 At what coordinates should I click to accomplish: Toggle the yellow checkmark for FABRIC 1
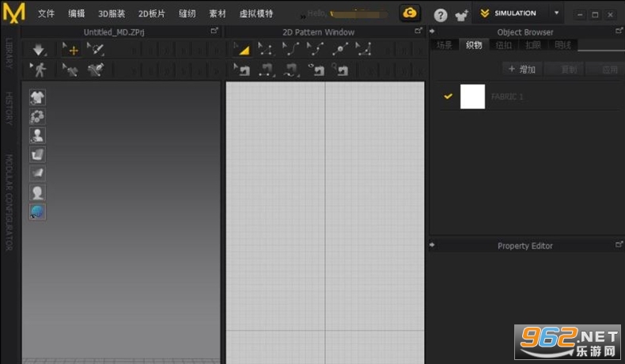[448, 96]
